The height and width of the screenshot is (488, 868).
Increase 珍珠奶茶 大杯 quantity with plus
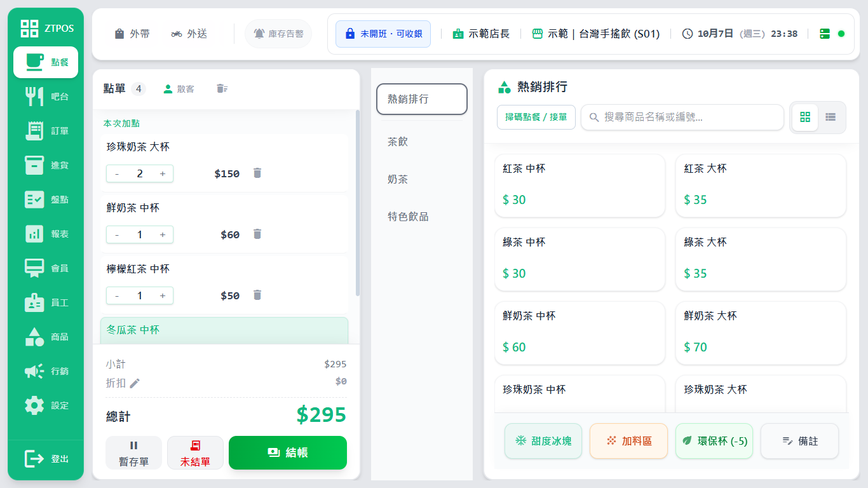point(163,173)
